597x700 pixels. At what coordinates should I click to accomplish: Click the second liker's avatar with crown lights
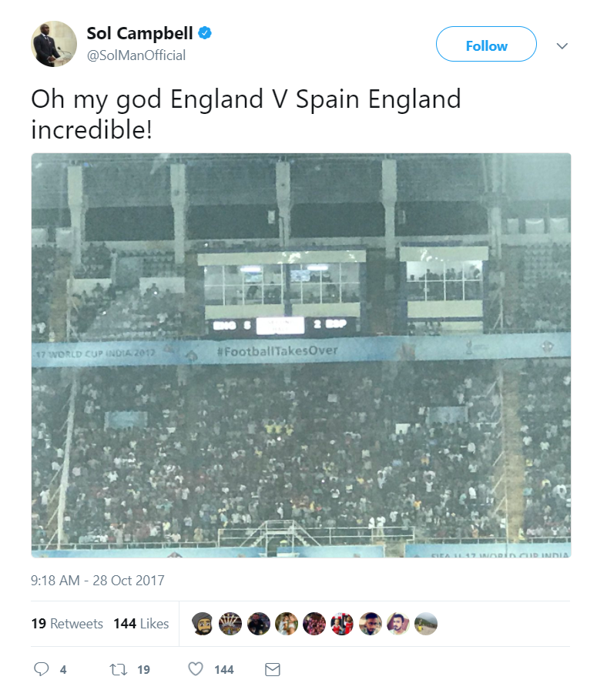point(230,624)
